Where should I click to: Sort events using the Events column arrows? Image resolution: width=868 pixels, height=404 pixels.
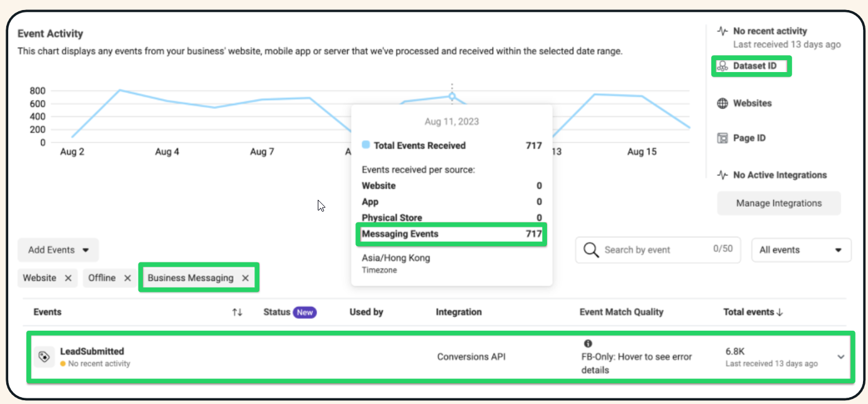(x=237, y=312)
